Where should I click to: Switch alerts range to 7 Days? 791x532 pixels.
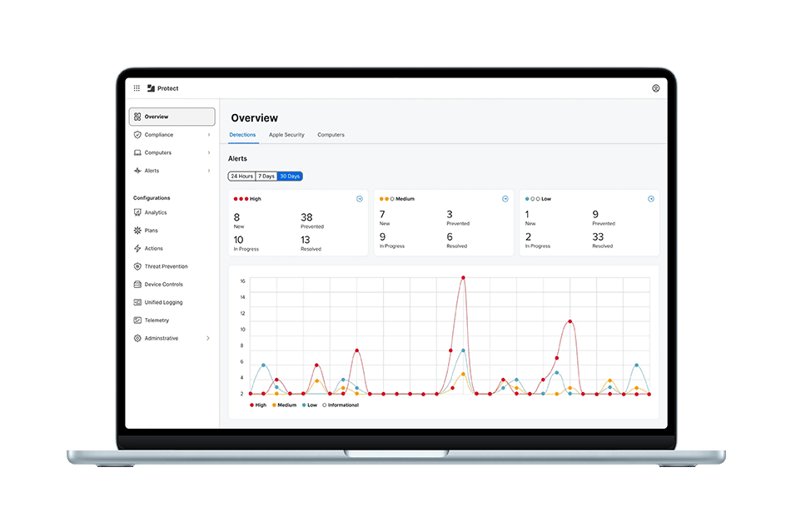coord(266,176)
